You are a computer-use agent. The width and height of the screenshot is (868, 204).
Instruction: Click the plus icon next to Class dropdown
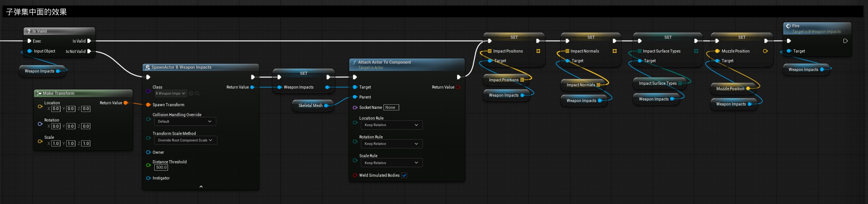pyautogui.click(x=191, y=94)
